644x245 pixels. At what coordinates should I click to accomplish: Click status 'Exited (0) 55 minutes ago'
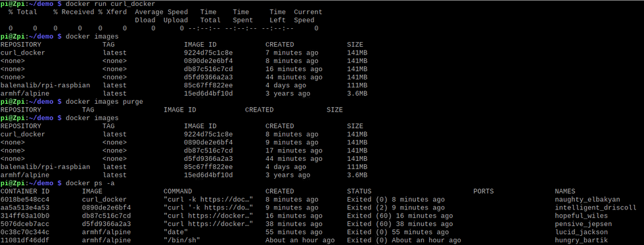(398, 232)
